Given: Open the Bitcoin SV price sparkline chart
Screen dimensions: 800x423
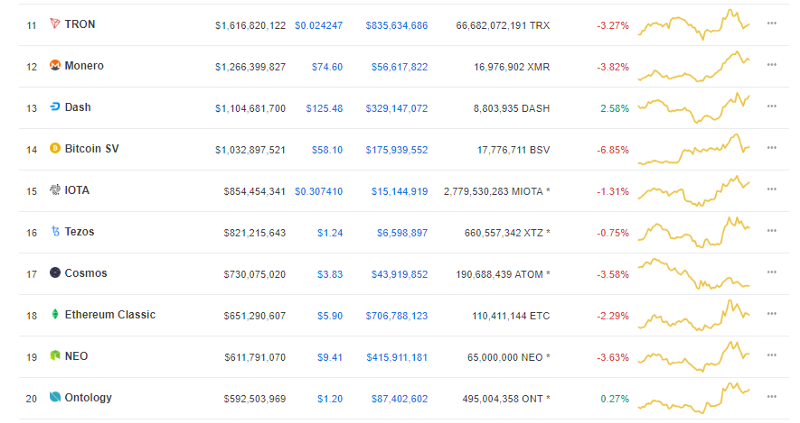Looking at the screenshot, I should pos(694,148).
